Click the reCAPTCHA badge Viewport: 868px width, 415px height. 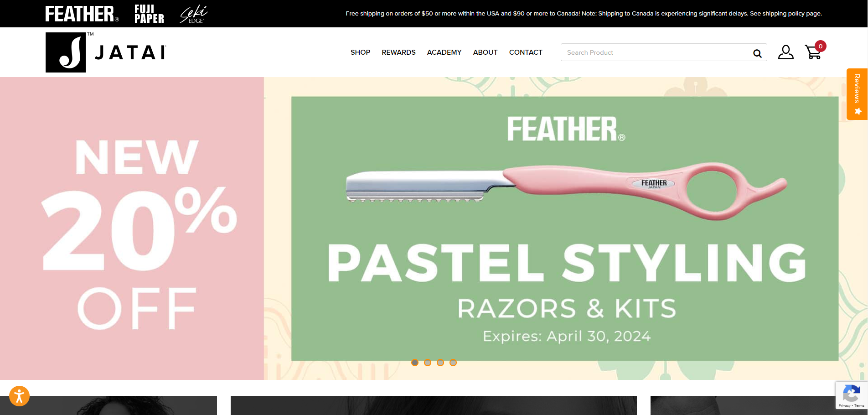851,395
